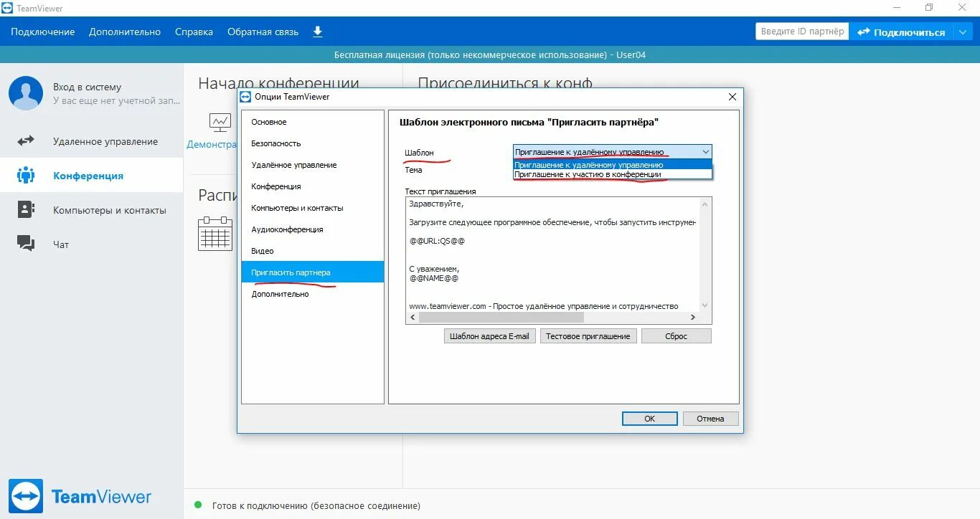Viewport: 980px width, 519px height.
Task: Open Компьютеры и контакты in main sidebar
Action: click(92, 210)
